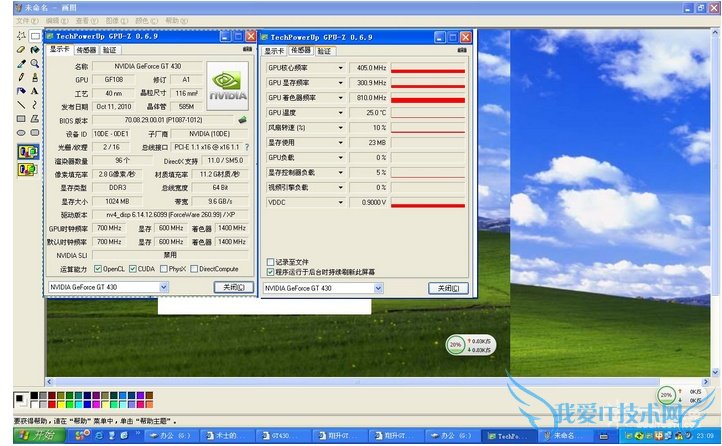Select the Free-Form Select tool in Paint

point(21,35)
